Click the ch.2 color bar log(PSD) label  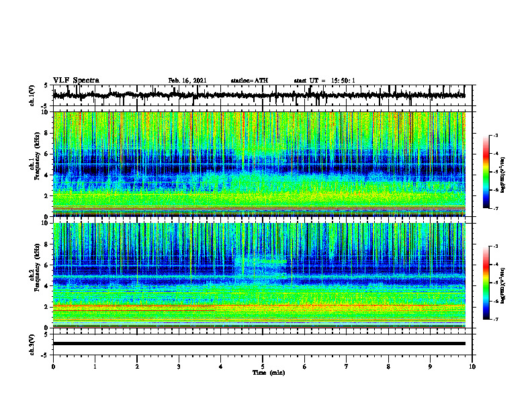point(504,285)
